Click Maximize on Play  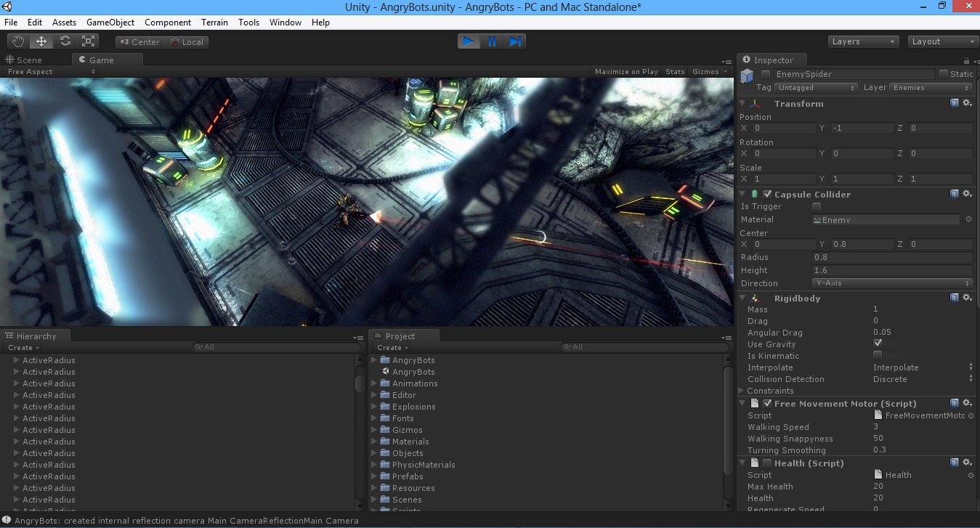tap(625, 71)
